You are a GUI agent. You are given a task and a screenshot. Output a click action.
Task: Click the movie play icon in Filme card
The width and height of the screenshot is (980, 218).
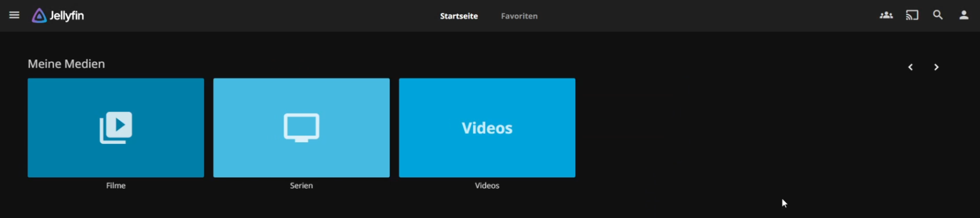tap(116, 127)
